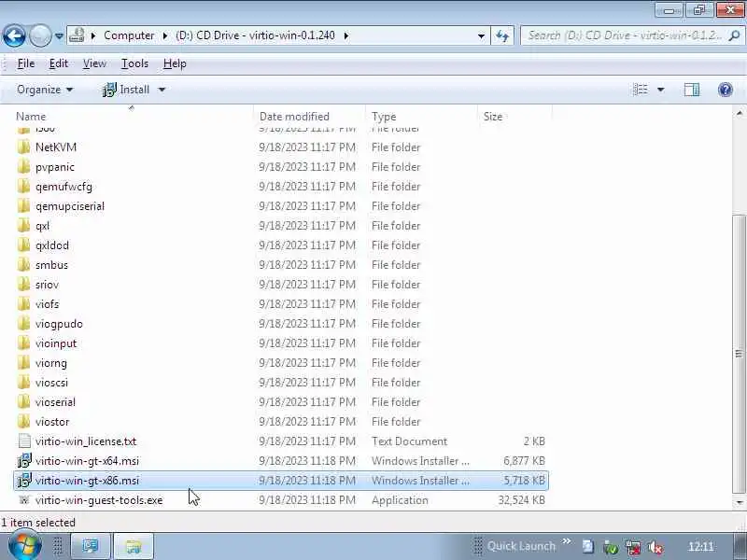Open the taskbar clock showing 12:11
The width and height of the screenshot is (747, 560).
(701, 547)
